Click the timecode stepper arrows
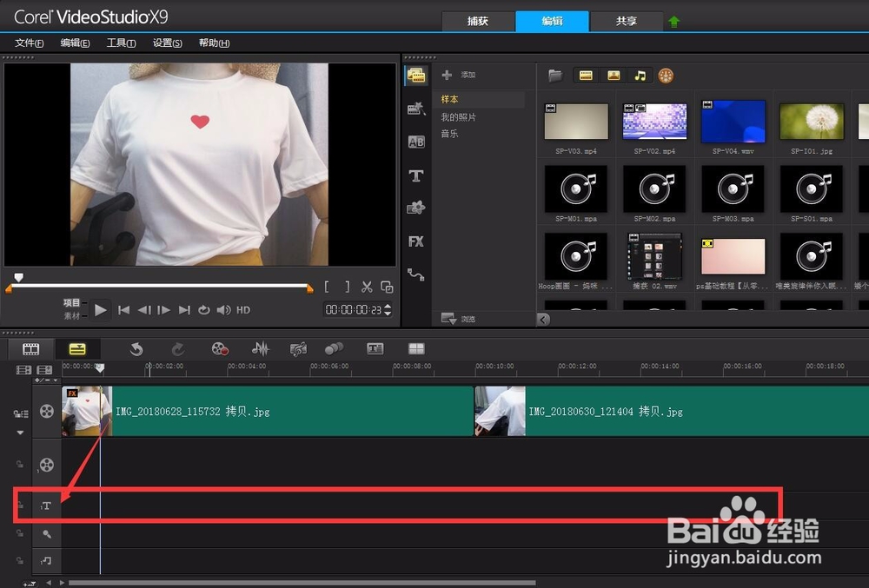 (x=388, y=310)
